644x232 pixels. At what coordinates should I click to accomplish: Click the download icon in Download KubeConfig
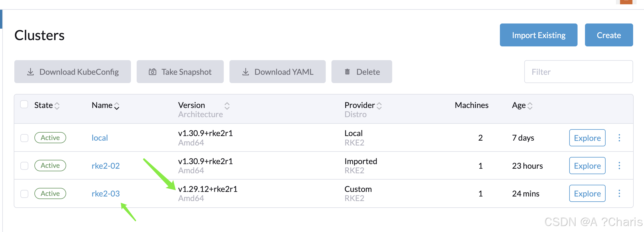30,72
